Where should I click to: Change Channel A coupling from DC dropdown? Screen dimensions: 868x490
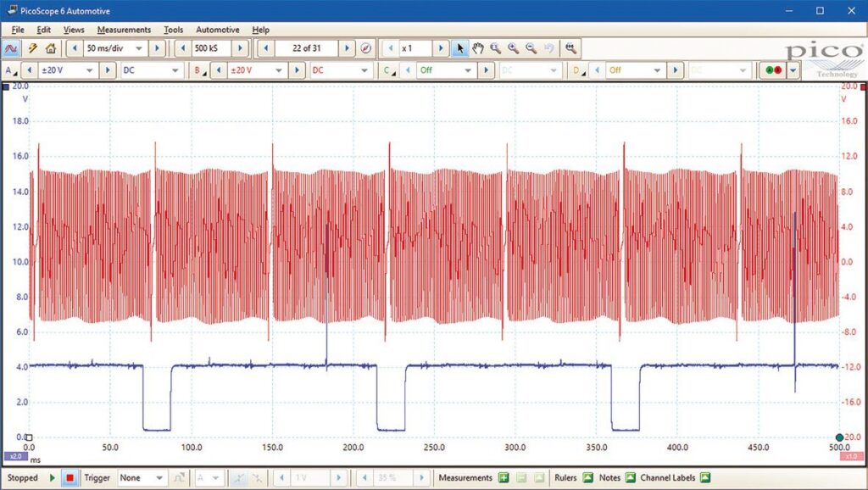tap(150, 70)
